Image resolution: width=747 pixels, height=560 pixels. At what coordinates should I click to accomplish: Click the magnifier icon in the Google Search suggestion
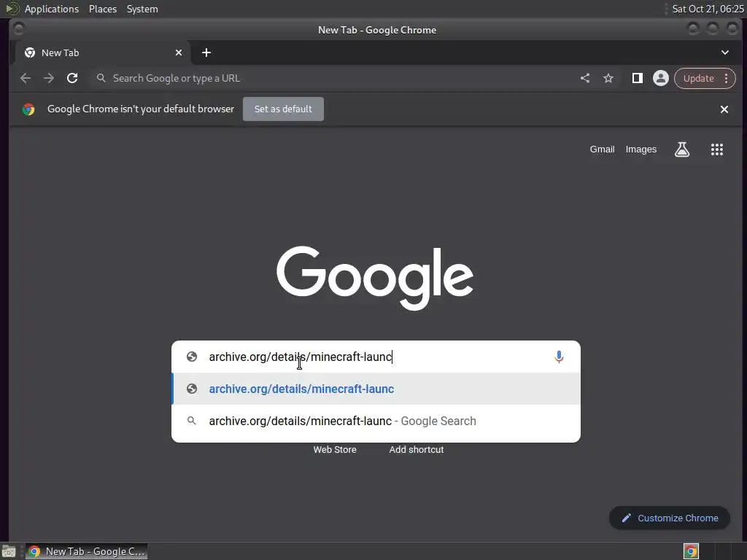[192, 421]
